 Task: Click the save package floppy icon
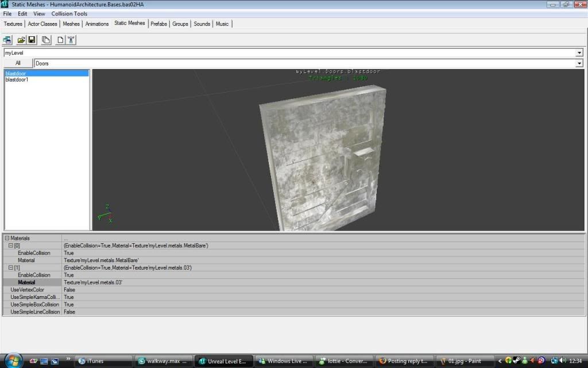[x=32, y=40]
